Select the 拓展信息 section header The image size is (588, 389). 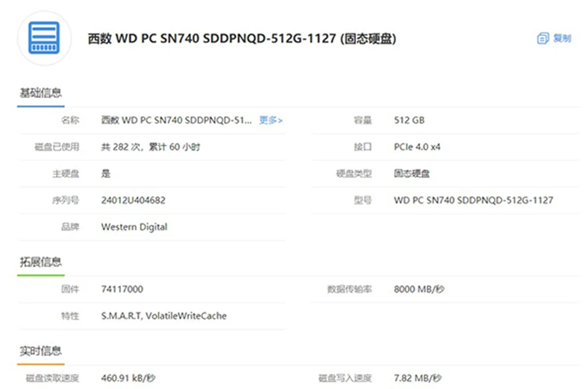pos(41,262)
